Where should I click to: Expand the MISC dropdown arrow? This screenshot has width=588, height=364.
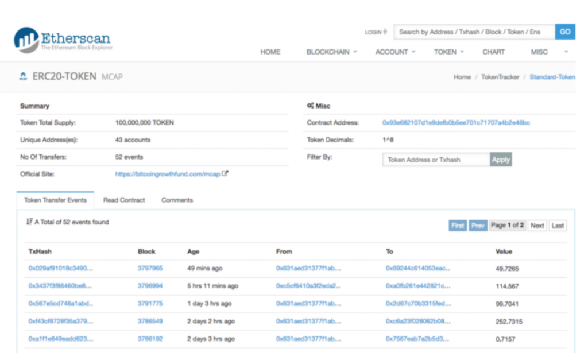click(566, 52)
